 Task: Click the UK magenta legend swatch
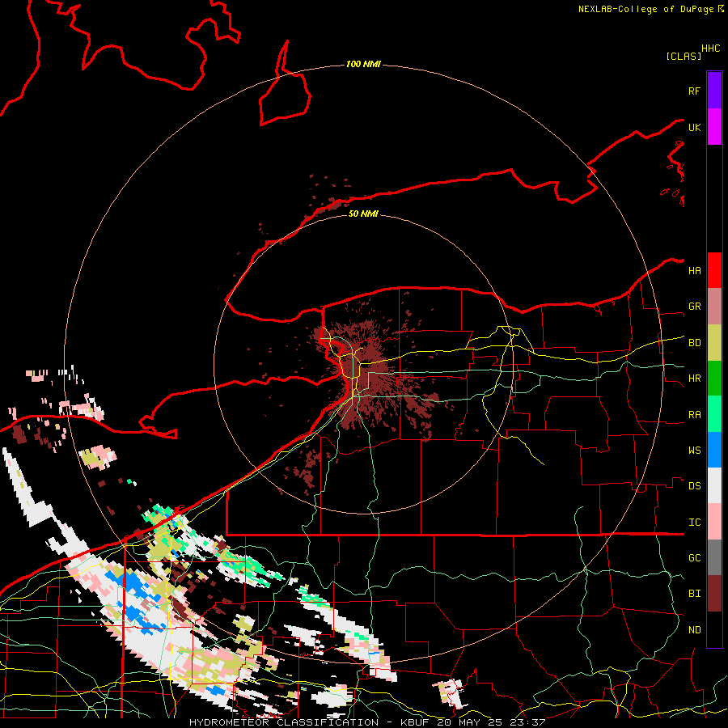coord(714,127)
